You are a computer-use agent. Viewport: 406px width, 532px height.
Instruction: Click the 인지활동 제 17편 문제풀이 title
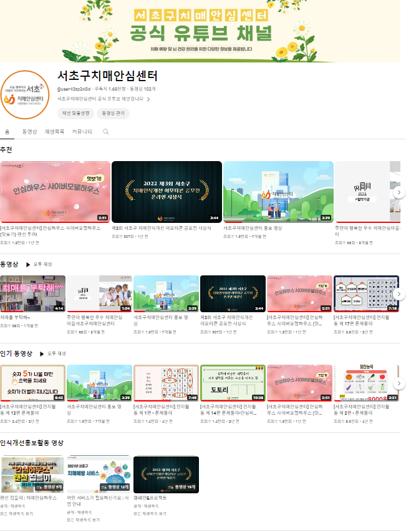click(x=362, y=320)
